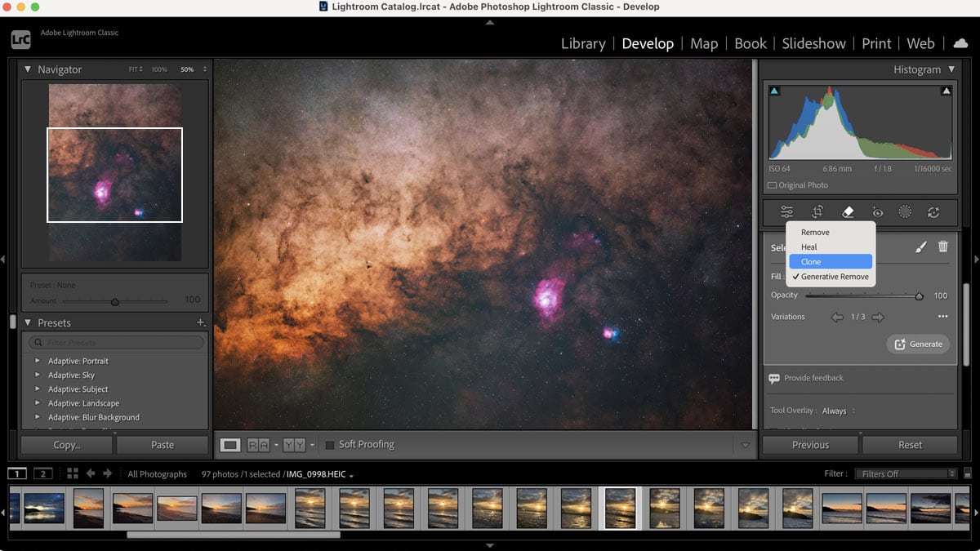
Task: Expand the Adaptive: Landscape preset group
Action: [37, 403]
